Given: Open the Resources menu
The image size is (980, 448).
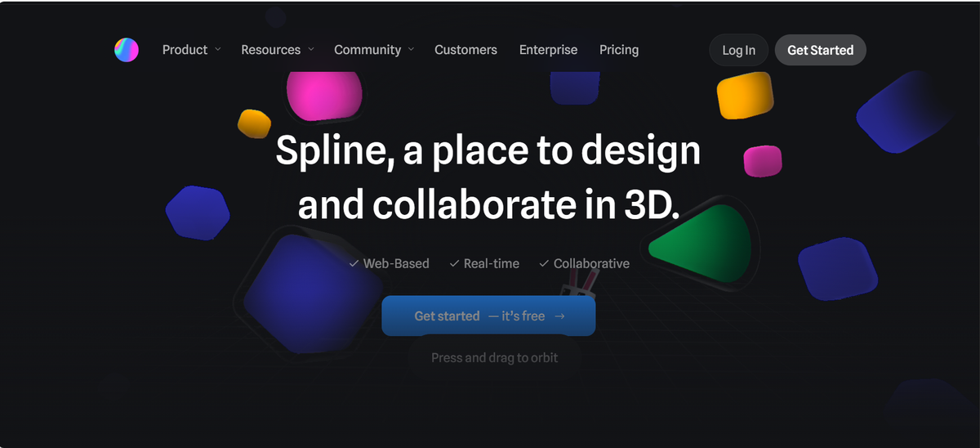Looking at the screenshot, I should (270, 50).
